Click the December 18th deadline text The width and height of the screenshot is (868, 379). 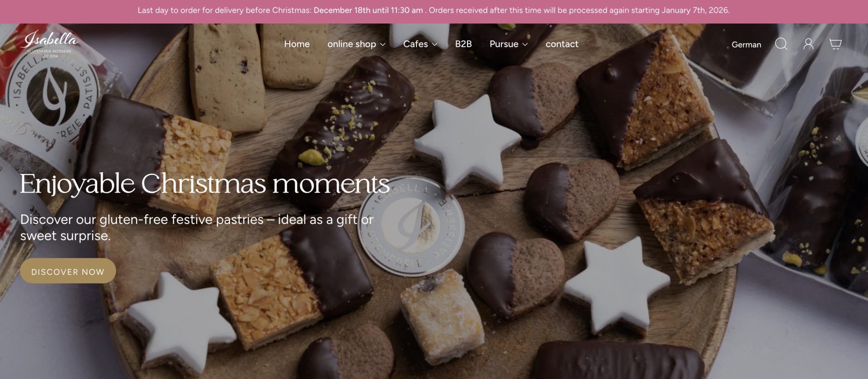368,10
